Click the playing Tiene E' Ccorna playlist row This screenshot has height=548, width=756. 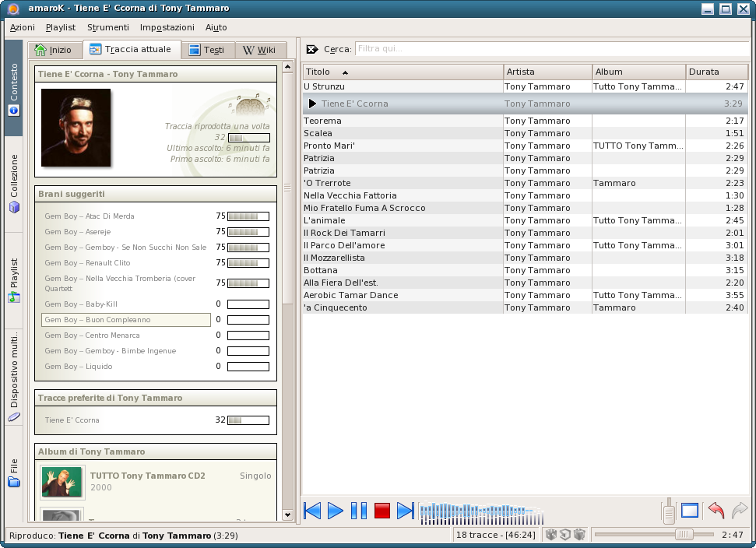pos(526,104)
